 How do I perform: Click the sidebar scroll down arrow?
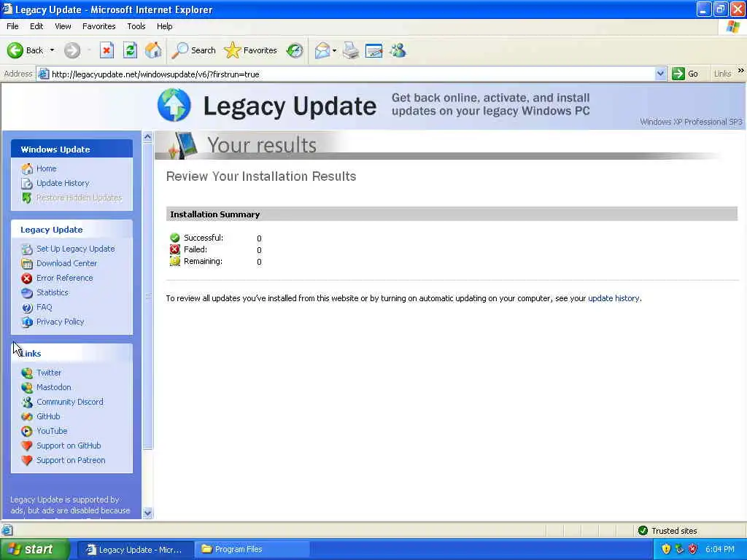pyautogui.click(x=147, y=513)
